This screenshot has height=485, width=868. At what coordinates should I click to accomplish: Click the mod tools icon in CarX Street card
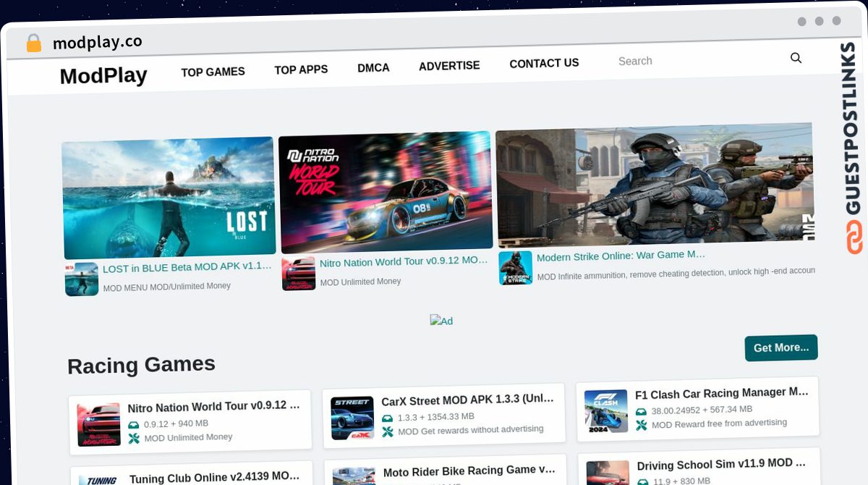pyautogui.click(x=388, y=431)
